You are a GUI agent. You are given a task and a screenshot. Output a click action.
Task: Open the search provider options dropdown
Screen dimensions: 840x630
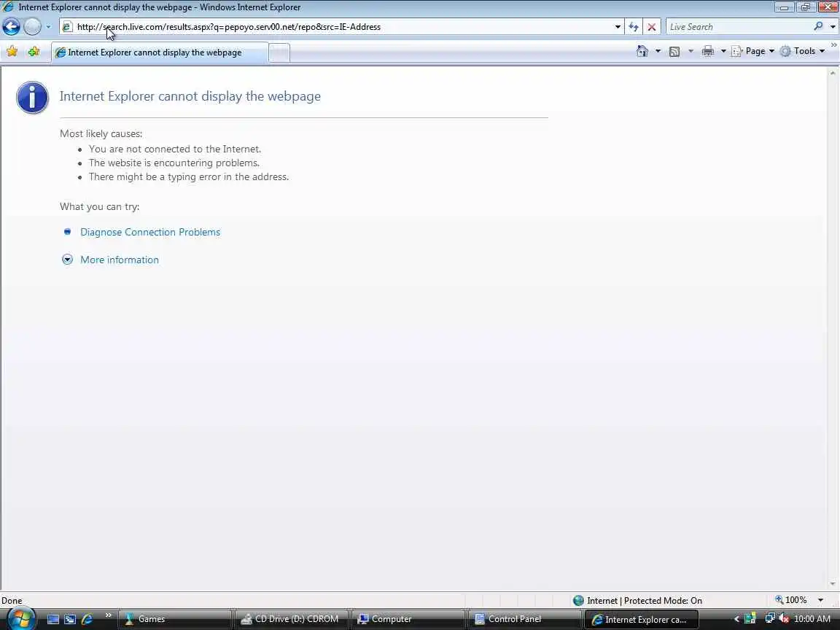pos(833,27)
